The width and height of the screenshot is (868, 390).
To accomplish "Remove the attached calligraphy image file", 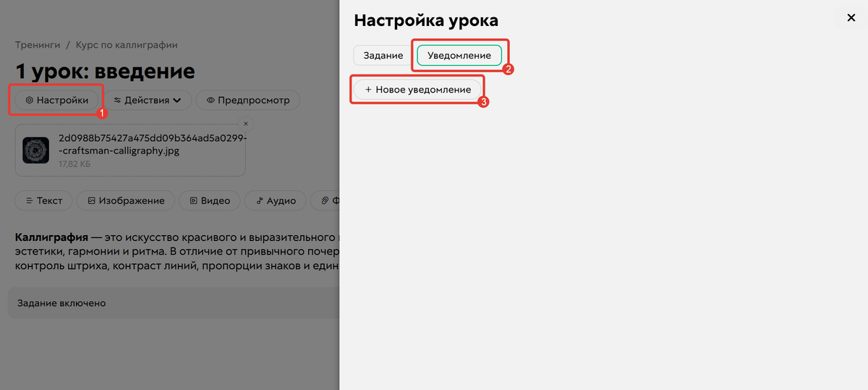I will (x=245, y=124).
